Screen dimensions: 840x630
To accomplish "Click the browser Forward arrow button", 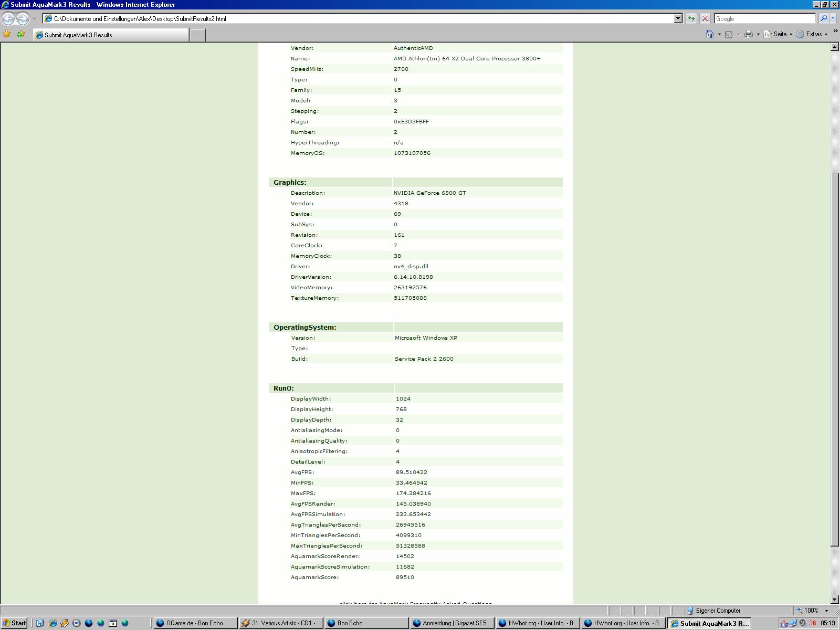I will 23,18.
